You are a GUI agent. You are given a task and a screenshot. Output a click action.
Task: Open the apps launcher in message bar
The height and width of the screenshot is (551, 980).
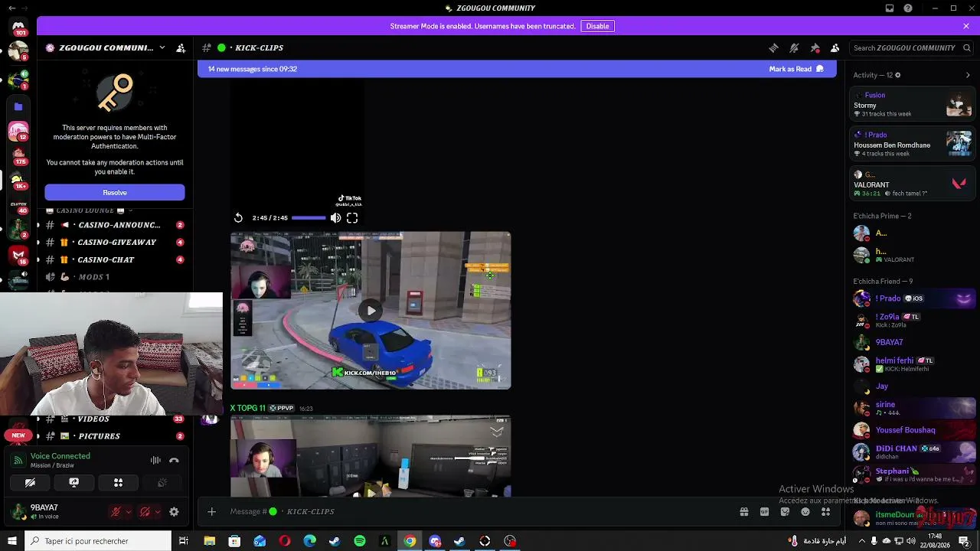tap(825, 511)
